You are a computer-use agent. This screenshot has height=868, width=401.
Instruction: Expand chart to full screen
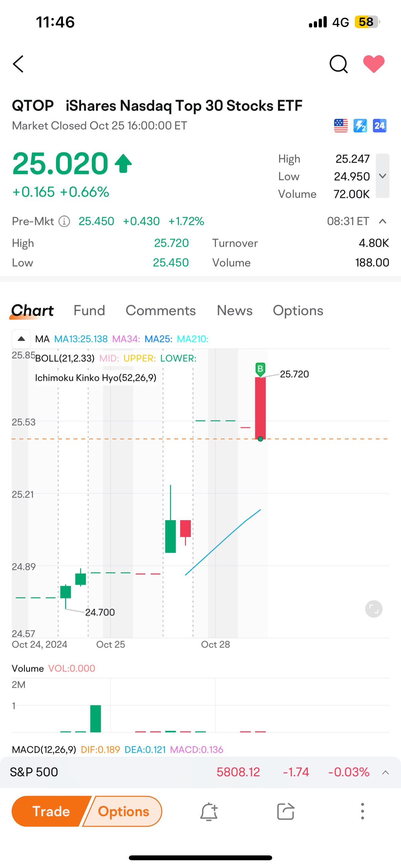click(x=374, y=609)
